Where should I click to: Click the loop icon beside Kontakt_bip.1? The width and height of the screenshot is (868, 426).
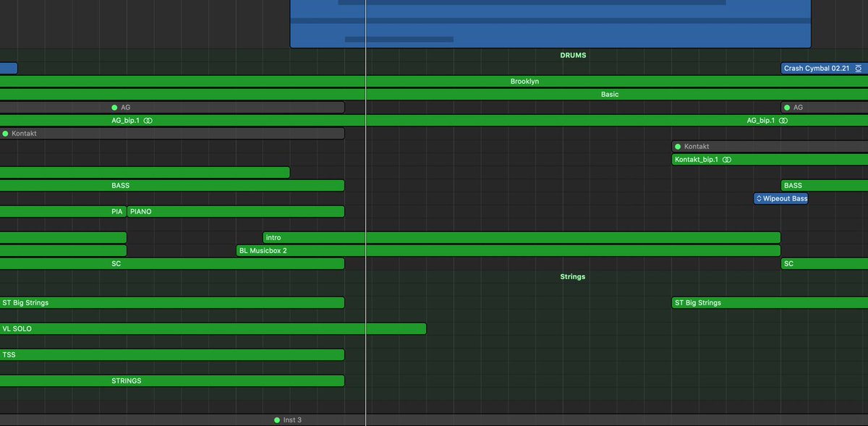tap(727, 160)
